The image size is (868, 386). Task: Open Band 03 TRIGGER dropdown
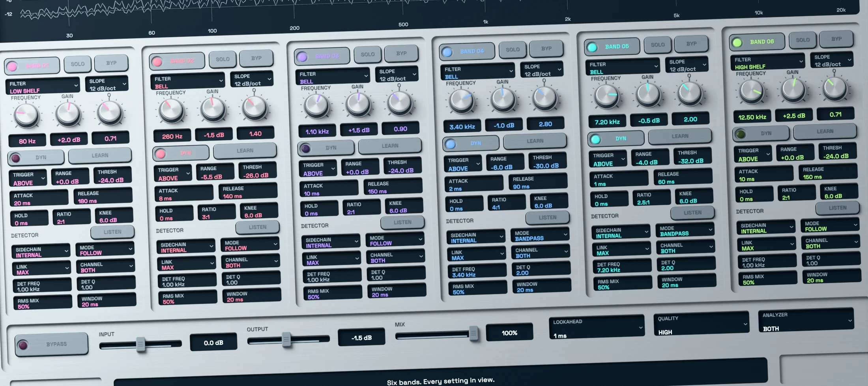(317, 169)
